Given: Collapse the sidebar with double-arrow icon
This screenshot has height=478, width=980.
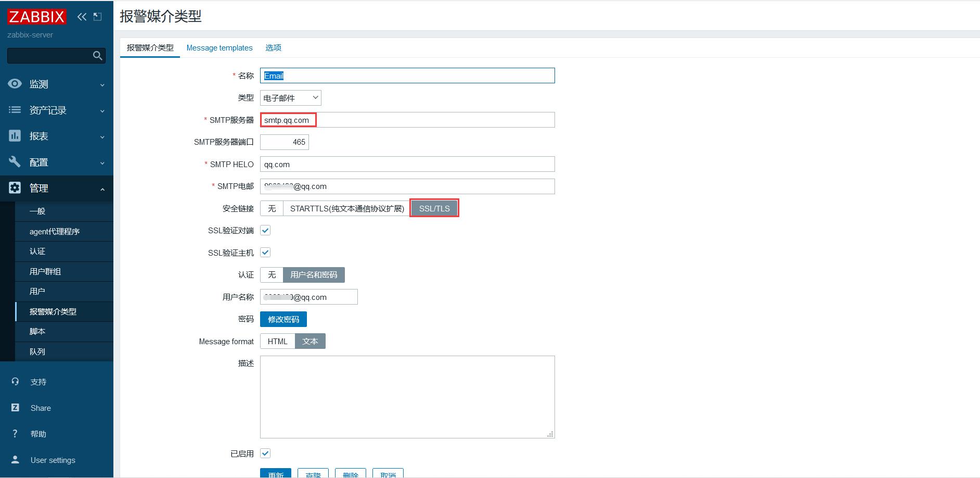Looking at the screenshot, I should coord(82,17).
